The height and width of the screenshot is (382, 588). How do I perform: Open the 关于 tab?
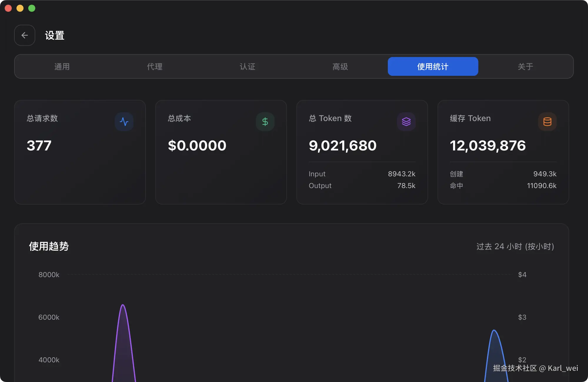coord(525,67)
